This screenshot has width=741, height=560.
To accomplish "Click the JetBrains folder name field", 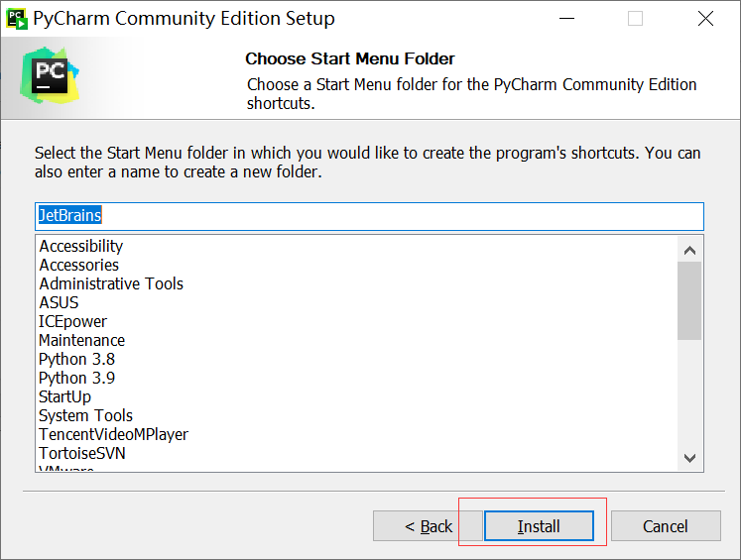I will point(369,216).
